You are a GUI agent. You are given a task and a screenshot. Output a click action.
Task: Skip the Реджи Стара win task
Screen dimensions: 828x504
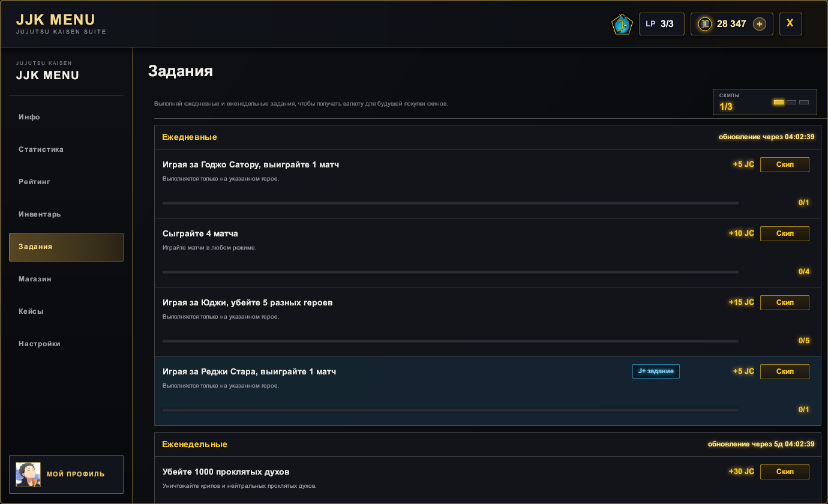[x=785, y=371]
